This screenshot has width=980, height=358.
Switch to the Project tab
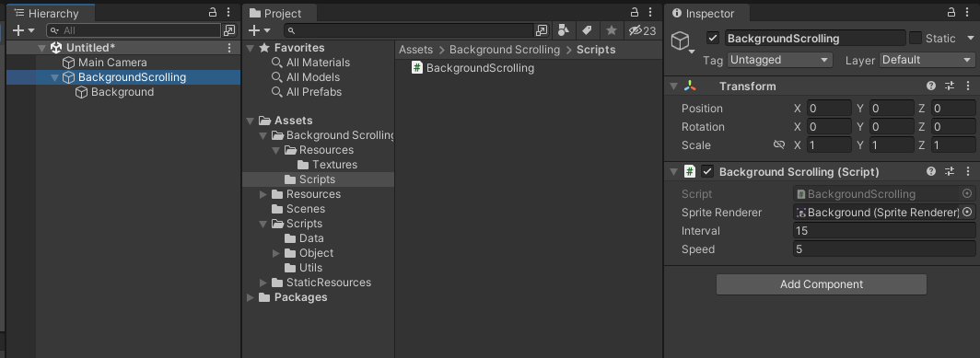pos(279,13)
